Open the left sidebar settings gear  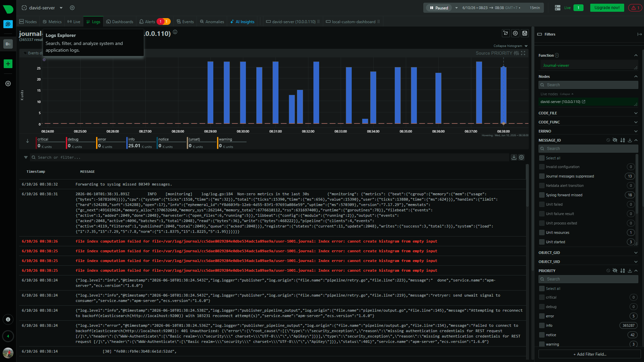coord(8,84)
